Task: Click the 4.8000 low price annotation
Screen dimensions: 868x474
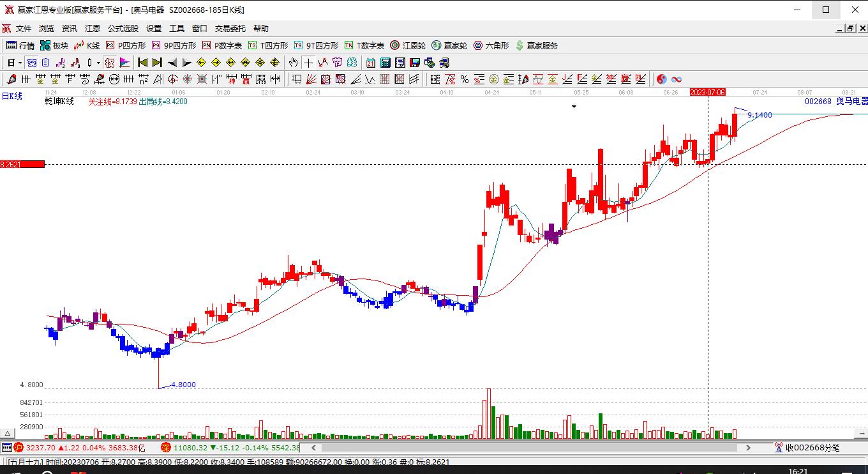Action: click(x=184, y=385)
